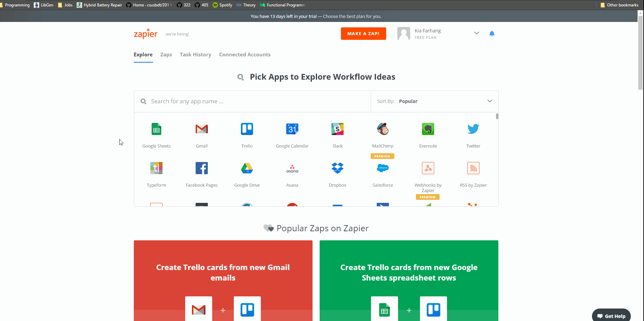Select the Webhooks by Zapier icon

point(428,168)
